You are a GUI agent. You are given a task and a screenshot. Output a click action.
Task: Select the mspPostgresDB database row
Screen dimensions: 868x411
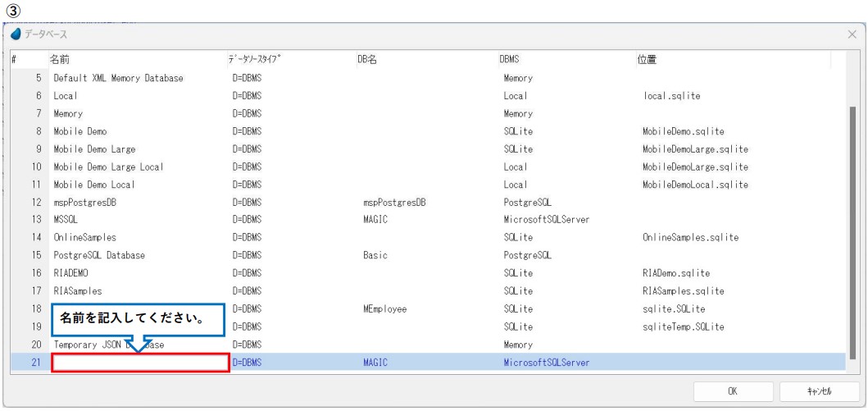click(87, 203)
